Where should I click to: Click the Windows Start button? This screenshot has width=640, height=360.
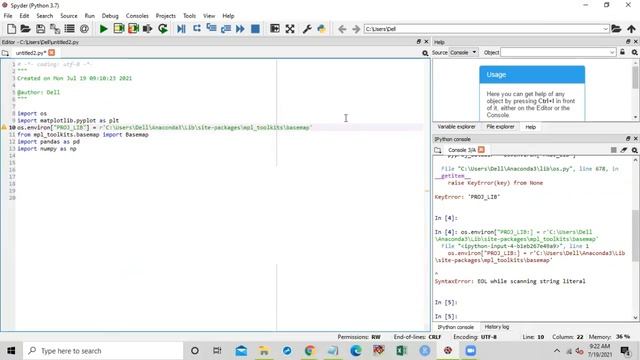(11, 351)
